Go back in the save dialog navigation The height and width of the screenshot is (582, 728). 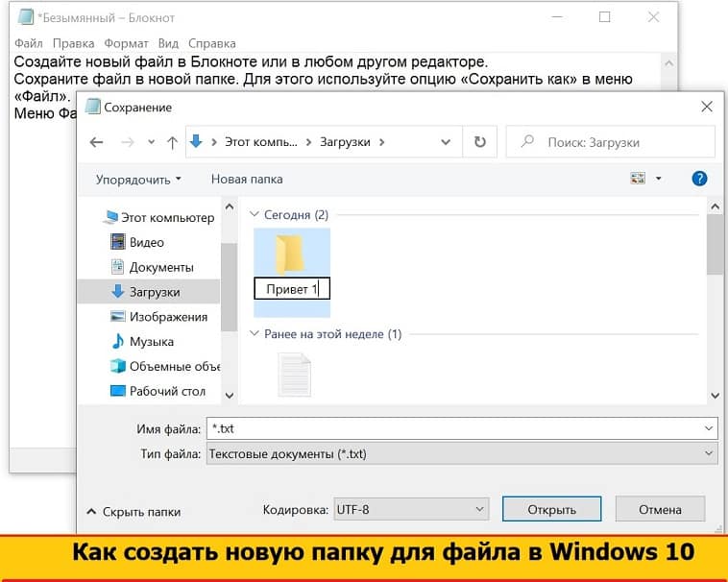pyautogui.click(x=97, y=142)
